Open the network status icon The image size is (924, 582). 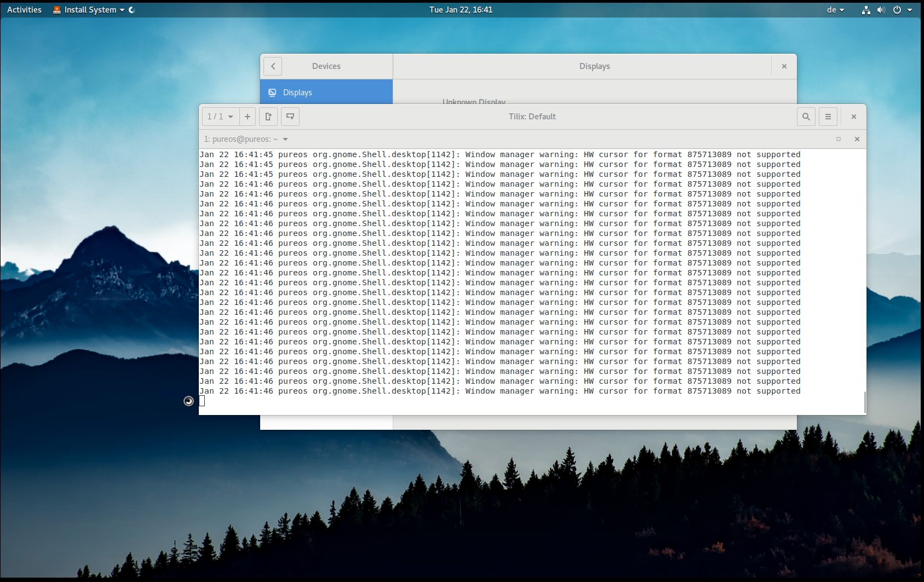[865, 10]
